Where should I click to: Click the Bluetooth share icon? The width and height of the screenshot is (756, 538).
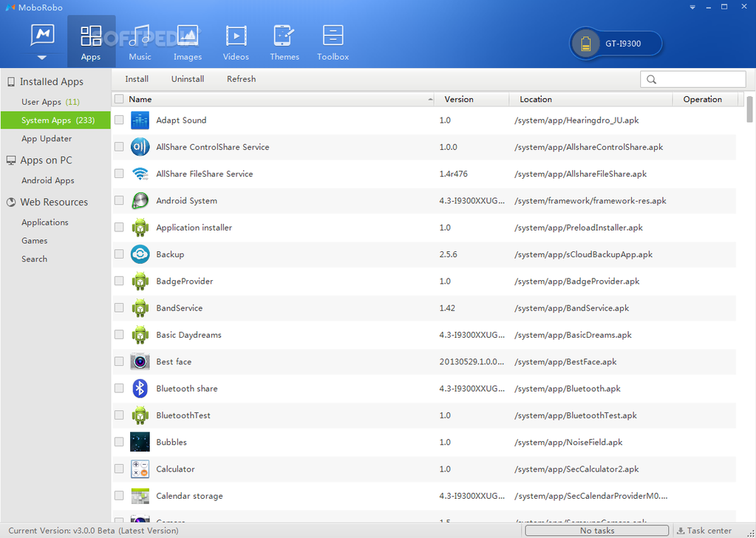(140, 388)
